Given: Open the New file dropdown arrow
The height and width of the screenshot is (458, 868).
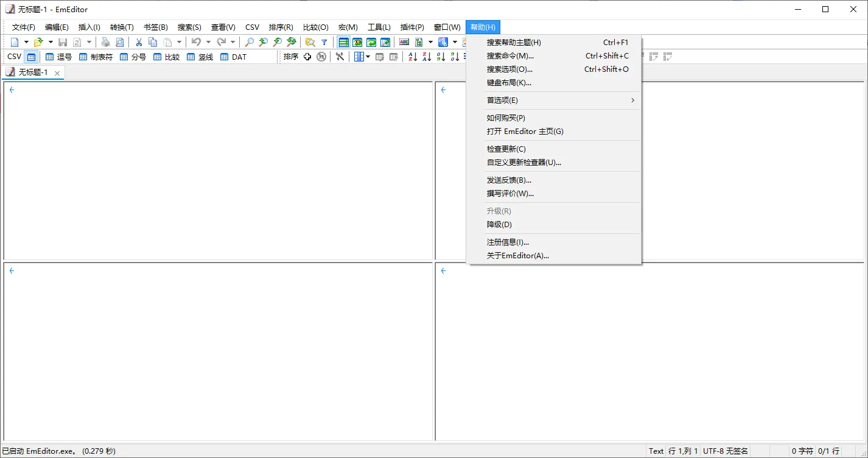Looking at the screenshot, I should [x=26, y=41].
